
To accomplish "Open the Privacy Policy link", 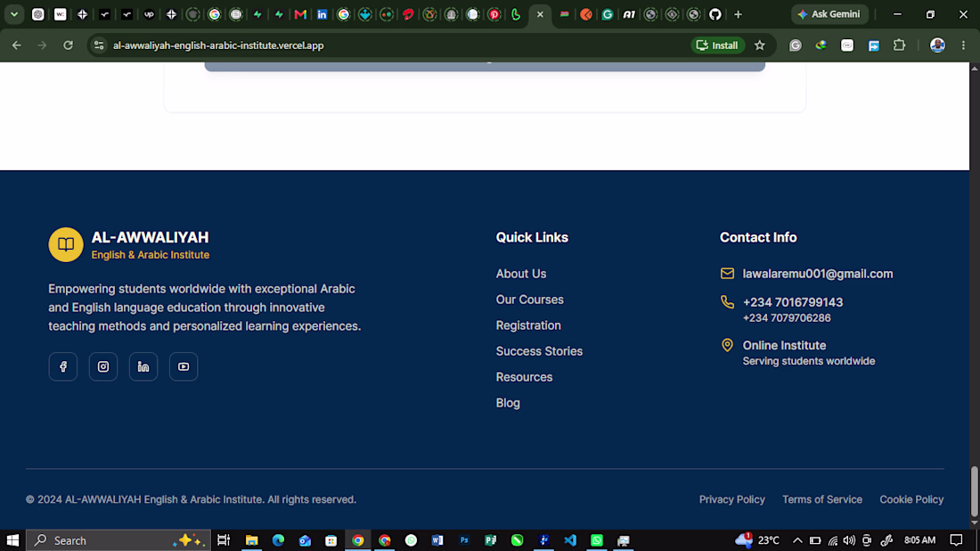I will point(731,499).
